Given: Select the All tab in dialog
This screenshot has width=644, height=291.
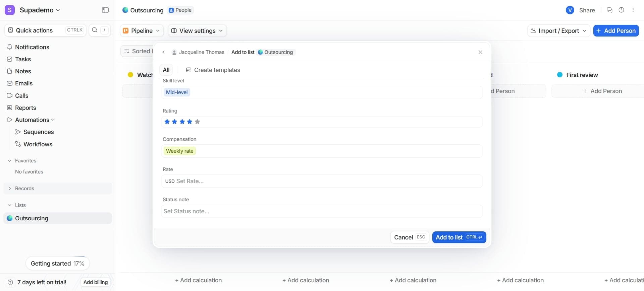Looking at the screenshot, I should 166,70.
